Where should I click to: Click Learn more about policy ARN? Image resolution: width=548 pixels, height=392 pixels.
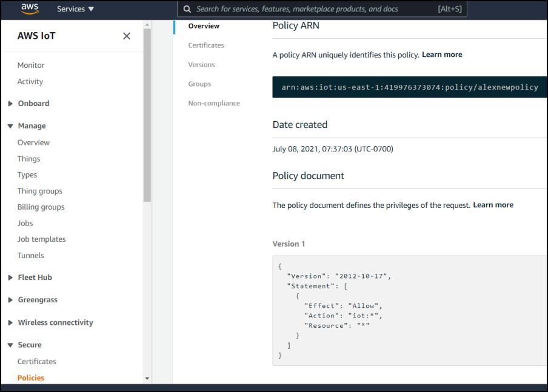442,55
